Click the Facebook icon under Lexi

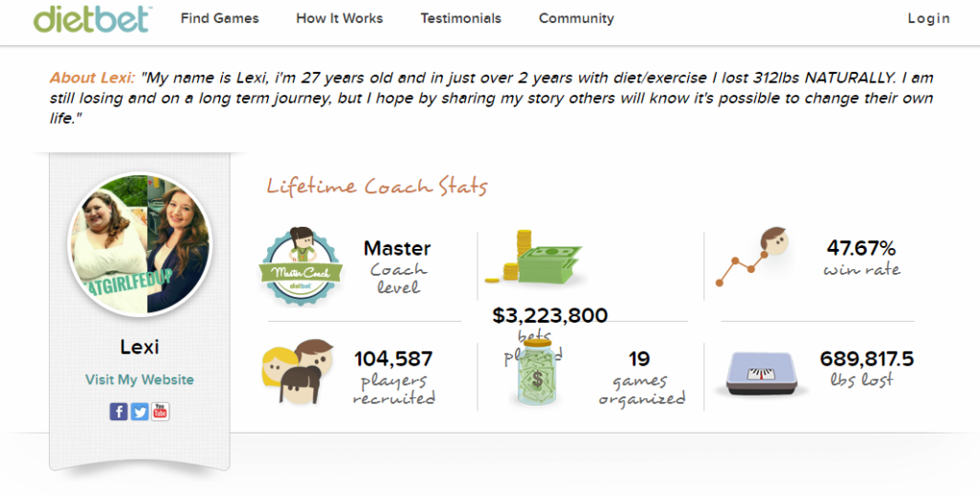pos(119,412)
